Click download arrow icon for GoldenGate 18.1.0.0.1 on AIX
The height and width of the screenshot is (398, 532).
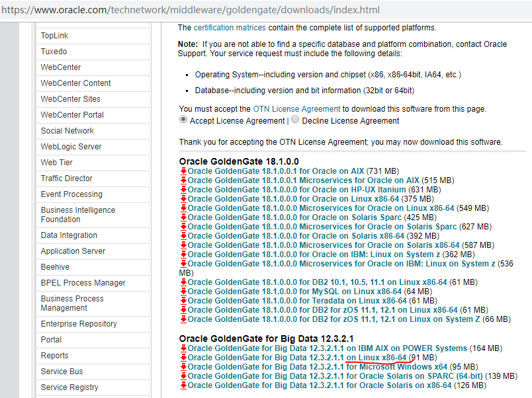tap(183, 171)
